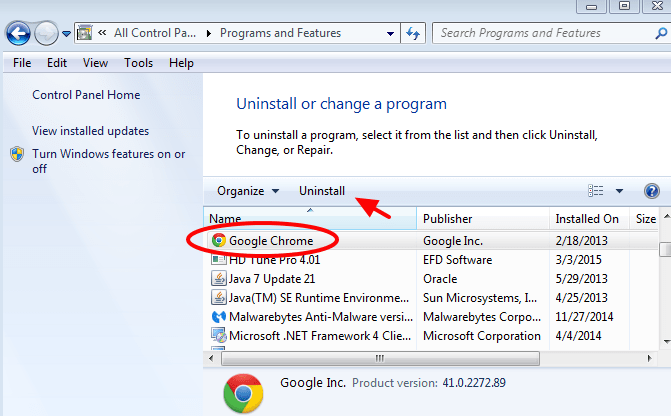Open help via the blue question icon
Viewport: 671px width, 416px height.
pyautogui.click(x=652, y=191)
